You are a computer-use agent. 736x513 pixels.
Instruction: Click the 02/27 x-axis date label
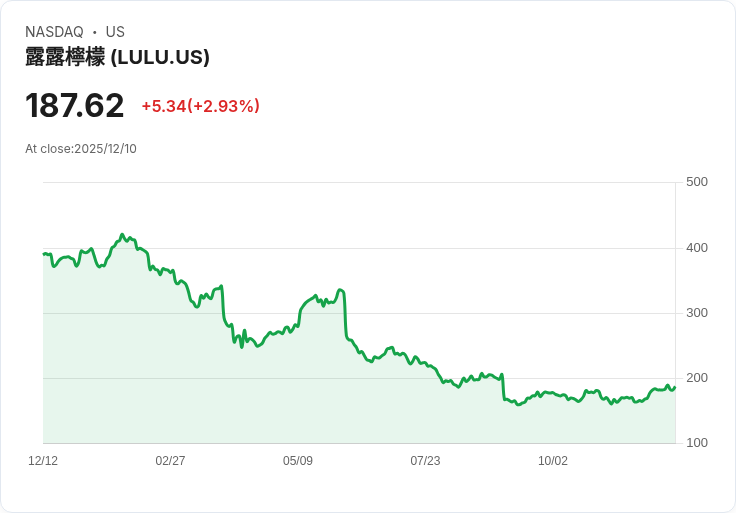(x=170, y=460)
